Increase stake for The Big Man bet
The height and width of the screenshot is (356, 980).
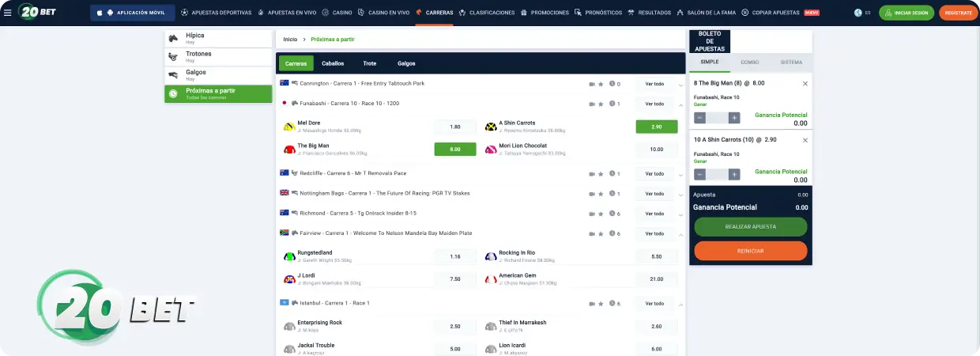734,118
